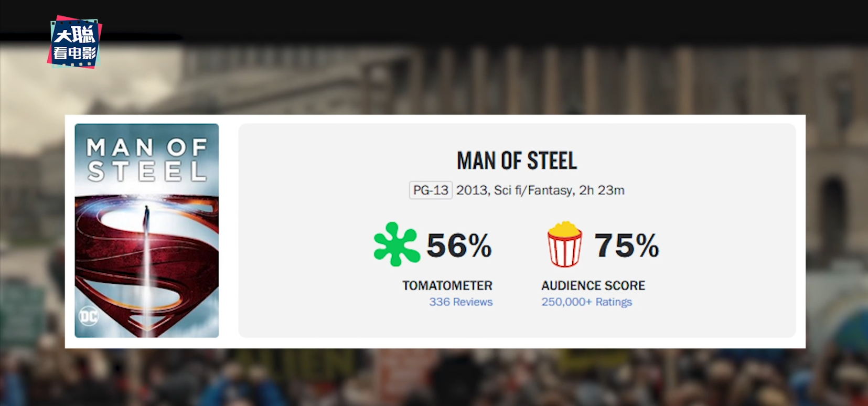Screen dimensions: 868x406
Task: Click the DC logo on the poster
Action: pyautogui.click(x=88, y=316)
